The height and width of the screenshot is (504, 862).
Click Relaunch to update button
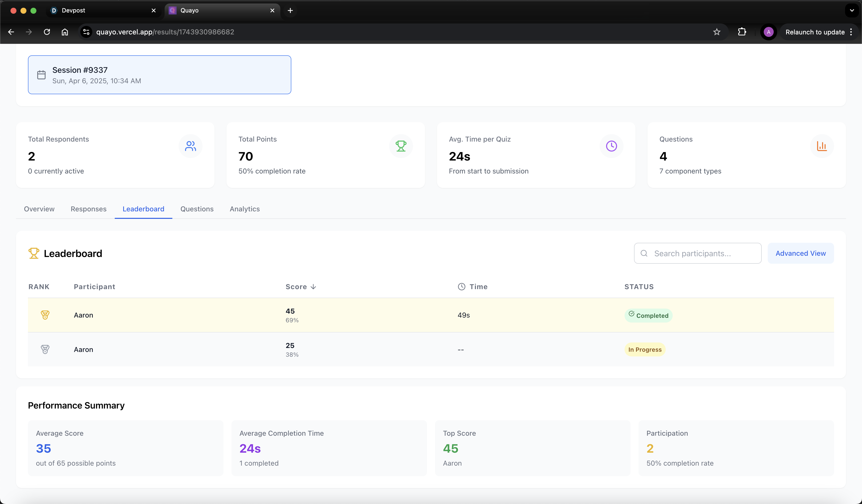coord(815,32)
